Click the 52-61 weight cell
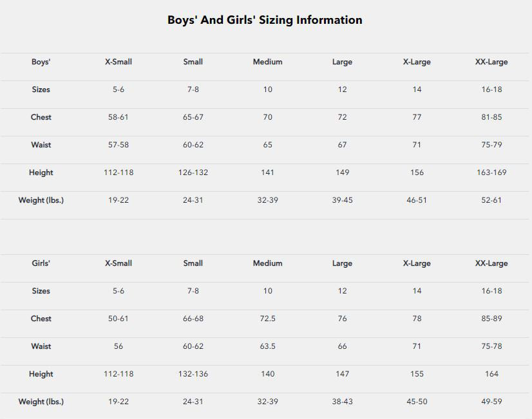The width and height of the screenshot is (532, 419). 491,201
